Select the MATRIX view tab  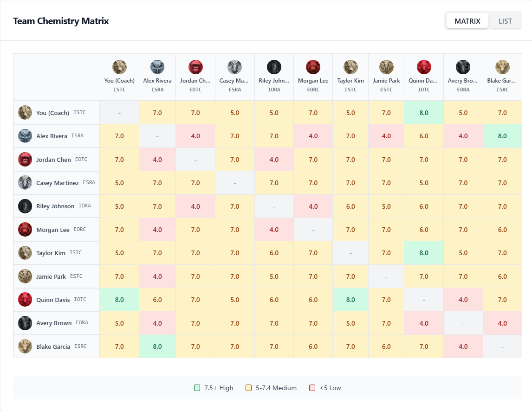pos(467,21)
